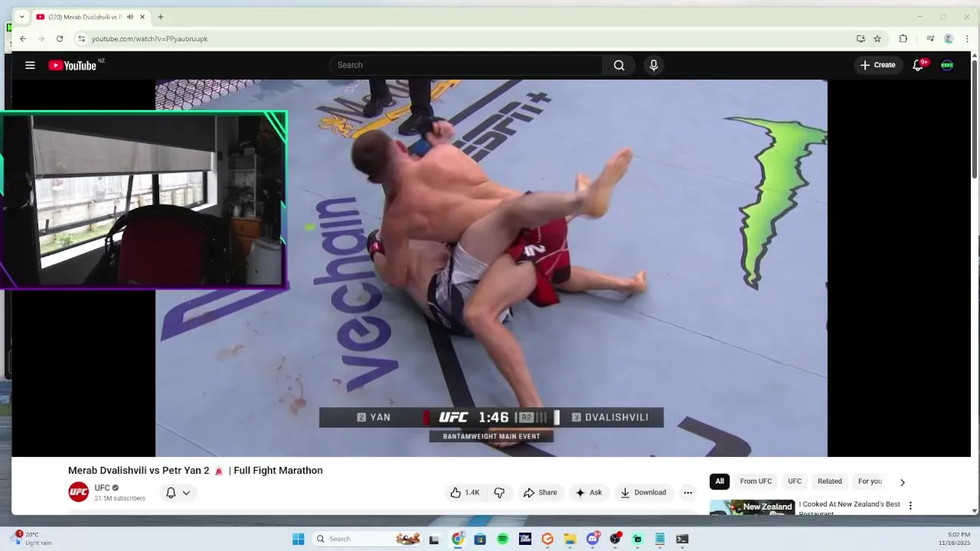Go to the YouTube home logo

pyautogui.click(x=73, y=65)
